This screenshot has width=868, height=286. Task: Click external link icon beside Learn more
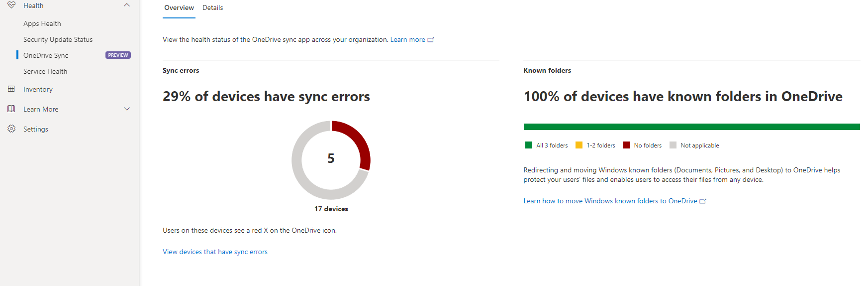click(431, 40)
